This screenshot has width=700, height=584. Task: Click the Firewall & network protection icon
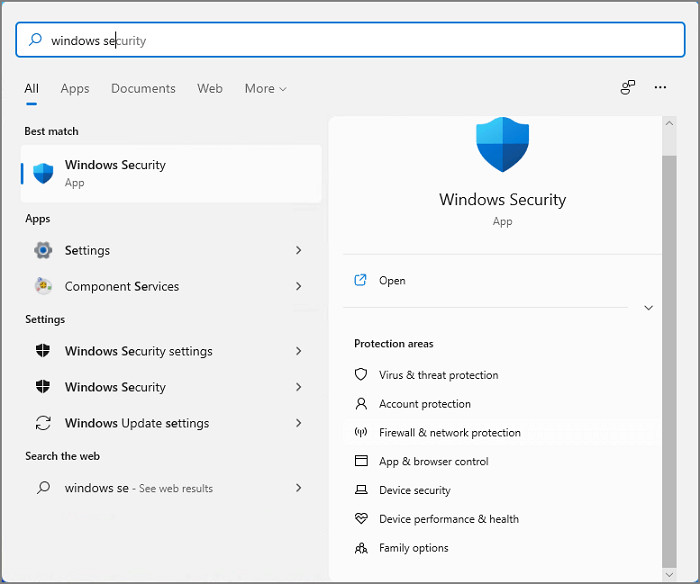coord(361,433)
